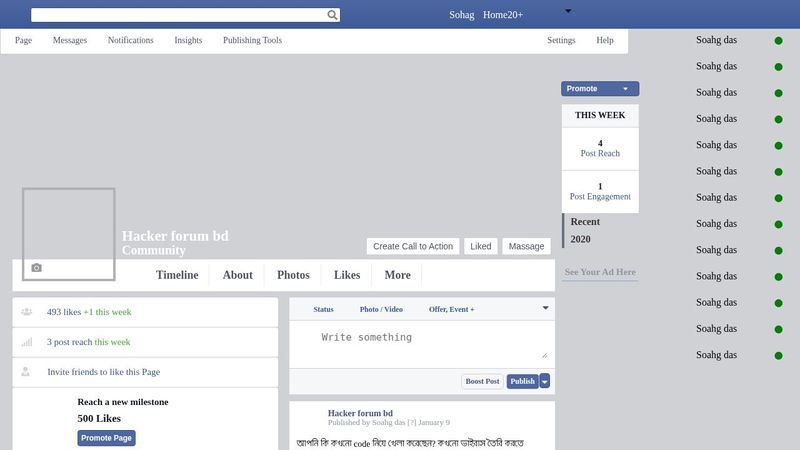Click inside the top search field
800x450 pixels.
pyautogui.click(x=180, y=15)
